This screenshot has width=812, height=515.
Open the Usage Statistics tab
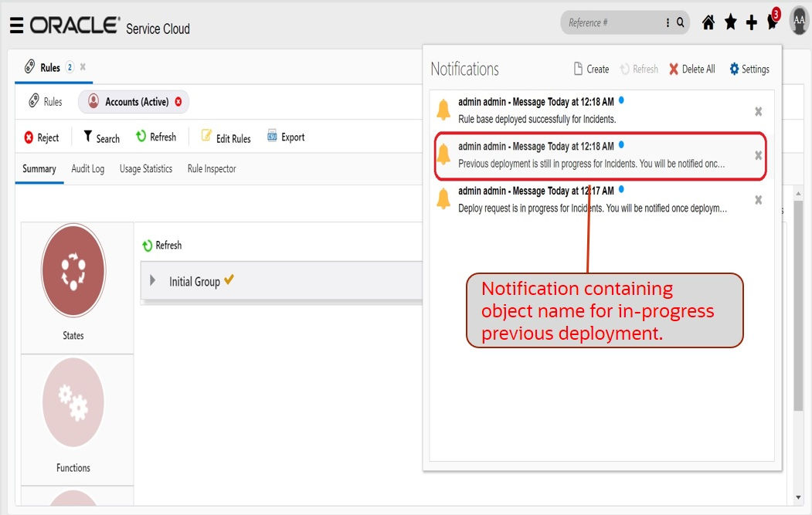[146, 169]
